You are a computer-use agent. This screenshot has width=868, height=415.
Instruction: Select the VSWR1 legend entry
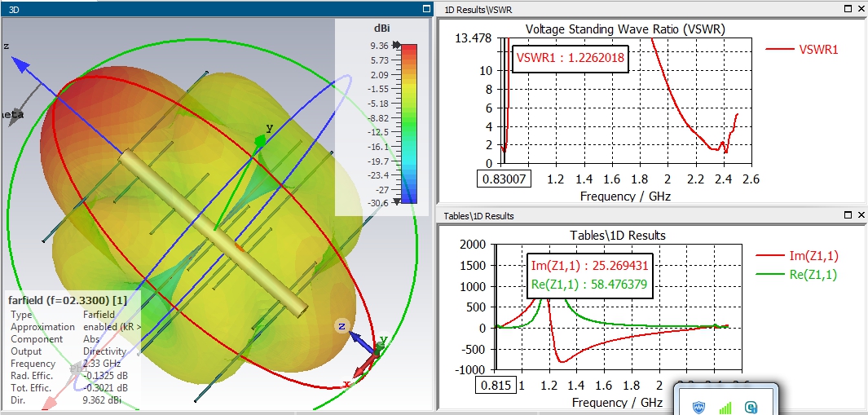pos(802,49)
